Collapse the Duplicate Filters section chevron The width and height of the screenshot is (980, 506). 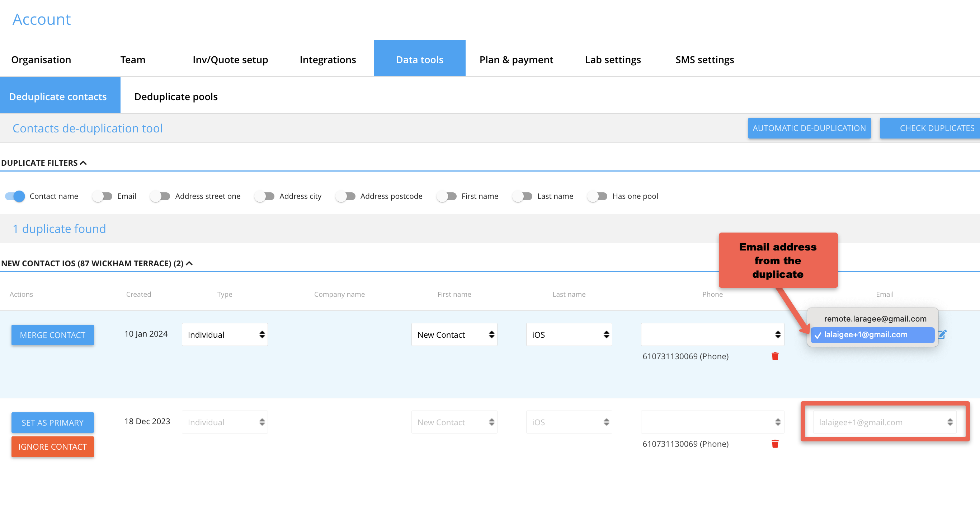coord(83,163)
